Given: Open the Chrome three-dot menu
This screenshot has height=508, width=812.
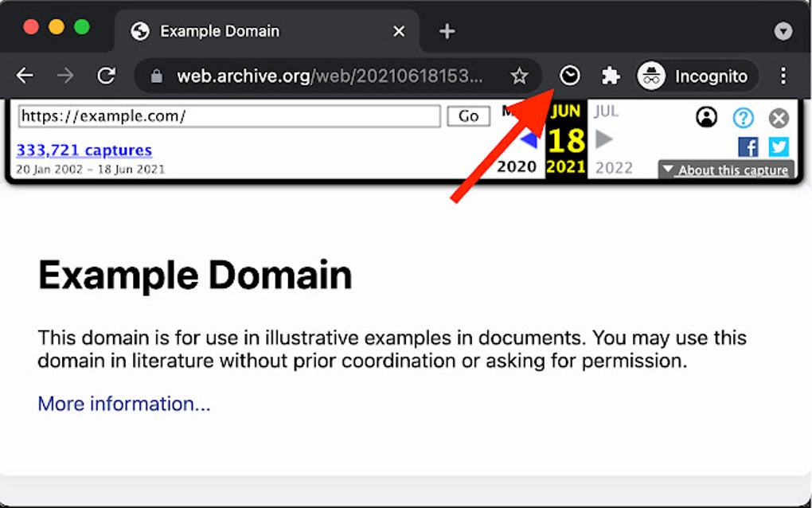Looking at the screenshot, I should tap(784, 76).
